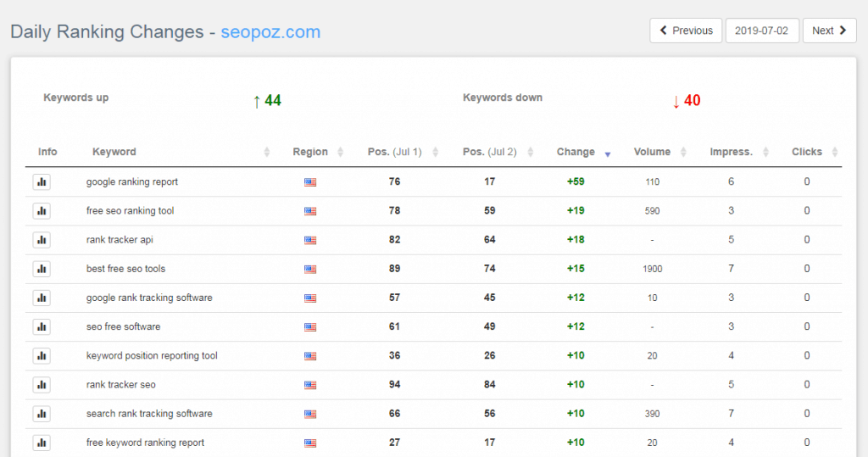868x457 pixels.
Task: Click the Keywords down label
Action: pyautogui.click(x=503, y=98)
